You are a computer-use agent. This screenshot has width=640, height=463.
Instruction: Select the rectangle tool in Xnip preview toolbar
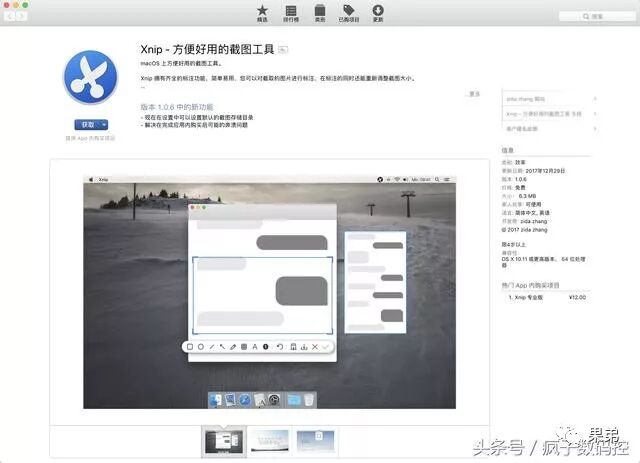(190, 347)
